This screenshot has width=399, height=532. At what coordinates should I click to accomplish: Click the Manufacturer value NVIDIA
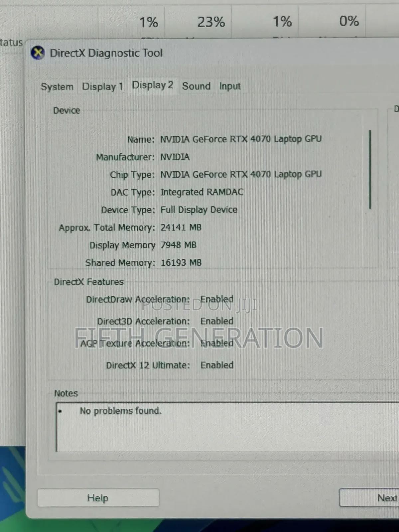(175, 157)
